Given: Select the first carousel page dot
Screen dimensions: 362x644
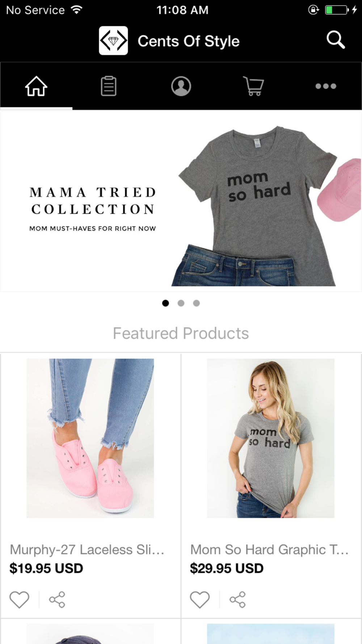Looking at the screenshot, I should [x=165, y=303].
